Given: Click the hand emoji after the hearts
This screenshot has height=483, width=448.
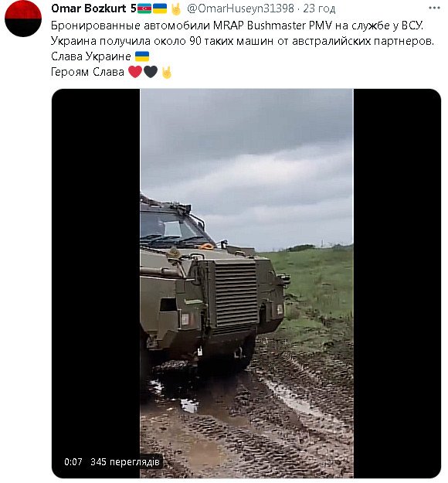Looking at the screenshot, I should pos(166,72).
